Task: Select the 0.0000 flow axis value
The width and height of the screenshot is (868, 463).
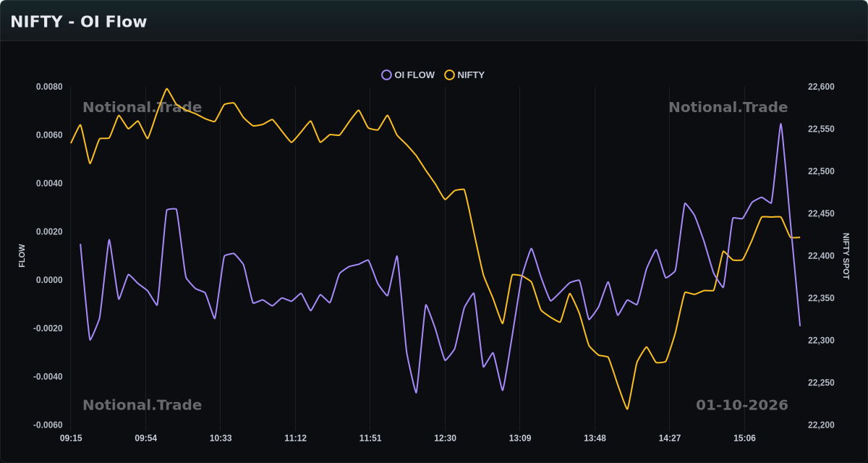Action: pos(49,280)
